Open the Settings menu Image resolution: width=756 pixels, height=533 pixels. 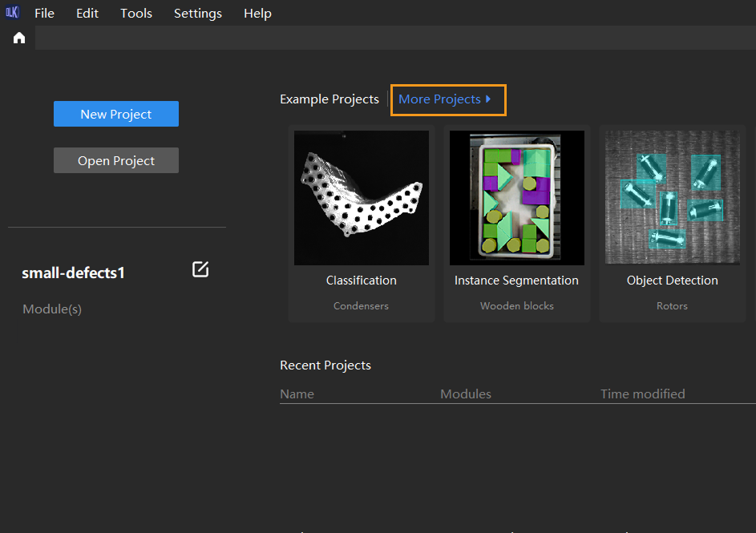198,14
